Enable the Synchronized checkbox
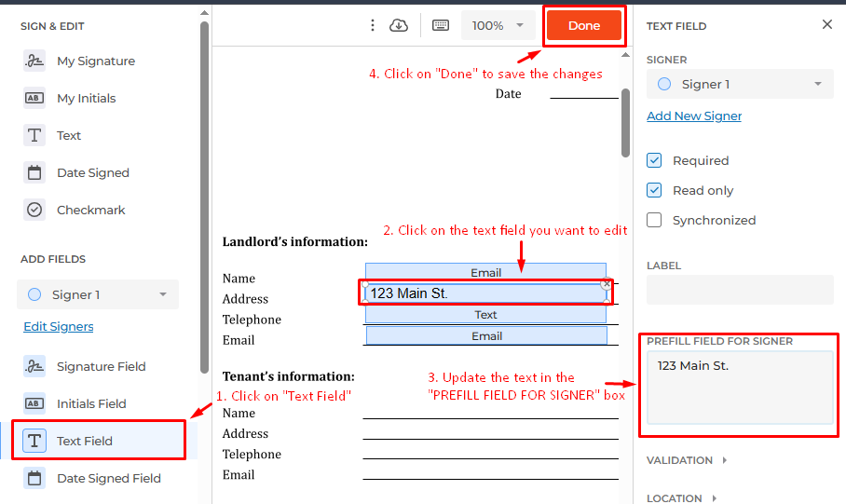This screenshot has width=846, height=504. point(655,220)
